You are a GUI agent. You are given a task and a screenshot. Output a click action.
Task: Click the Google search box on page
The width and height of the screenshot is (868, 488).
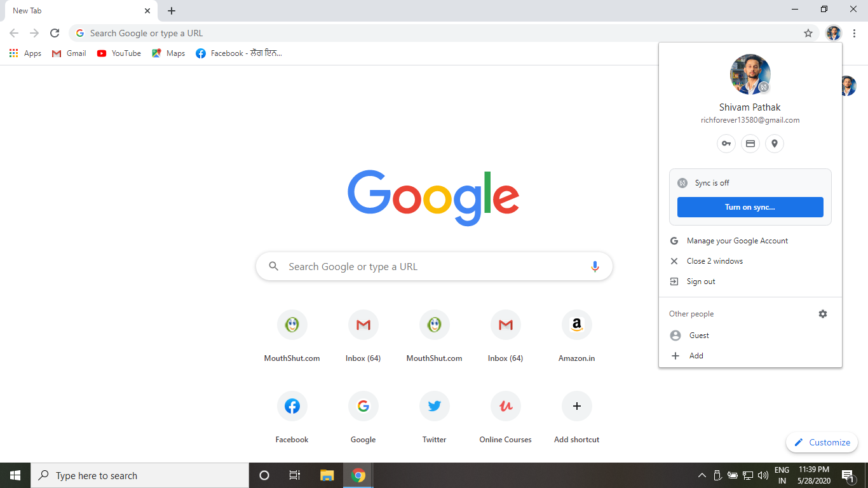[x=434, y=267]
